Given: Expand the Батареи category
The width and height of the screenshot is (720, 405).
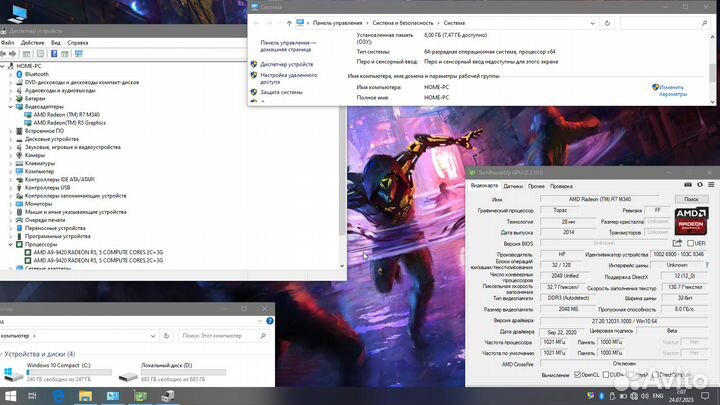Looking at the screenshot, I should pos(11,99).
